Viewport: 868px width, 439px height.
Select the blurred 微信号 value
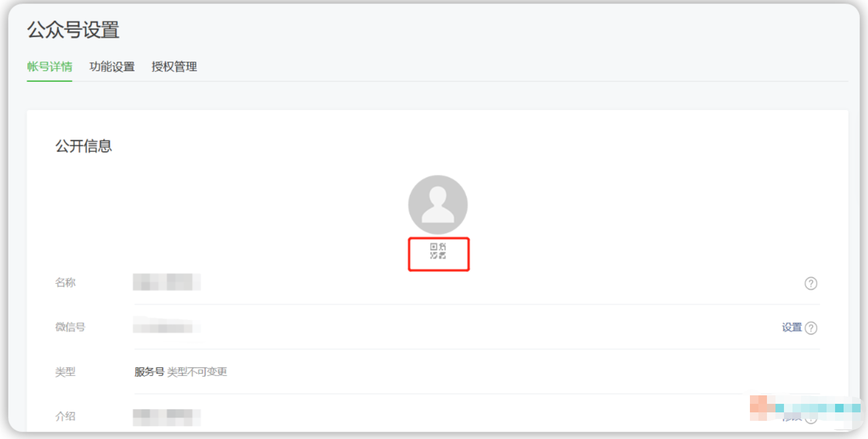point(167,326)
